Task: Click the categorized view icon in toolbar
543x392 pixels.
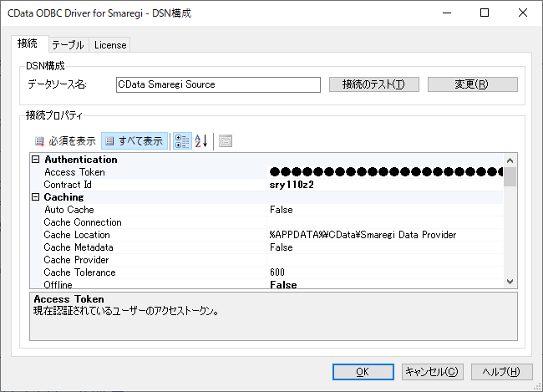Action: coord(182,141)
